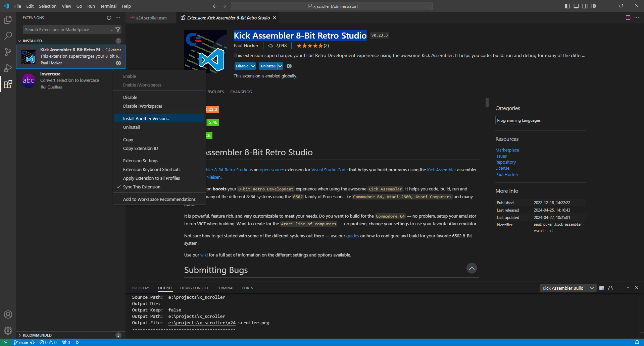644x346 pixels.
Task: Select Copy Extension ID
Action: click(x=159, y=148)
